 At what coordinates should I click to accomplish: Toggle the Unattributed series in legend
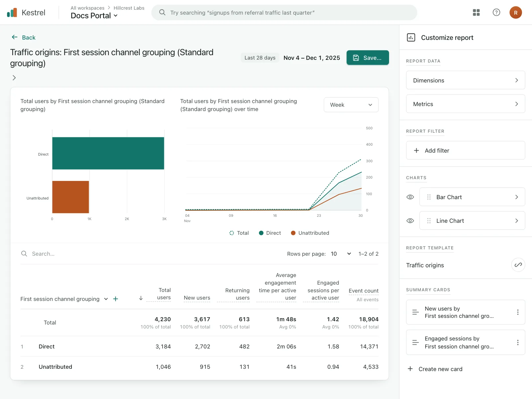310,233
